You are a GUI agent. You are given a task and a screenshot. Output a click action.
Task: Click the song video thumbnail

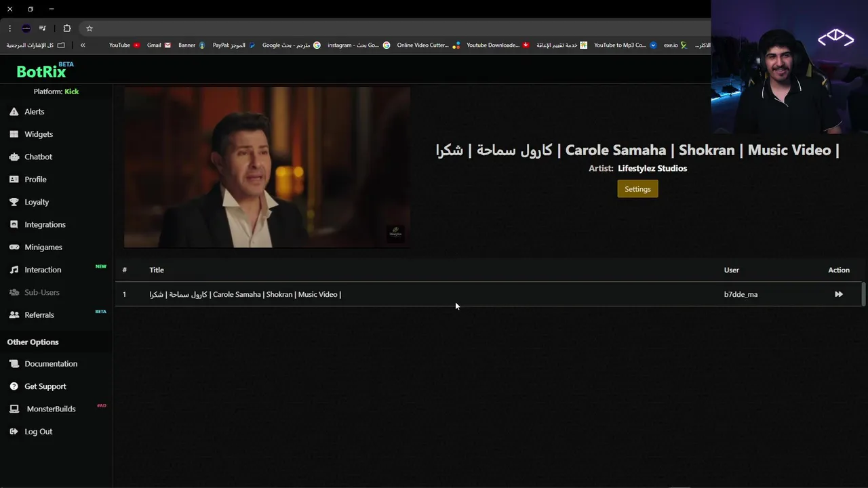coord(267,167)
